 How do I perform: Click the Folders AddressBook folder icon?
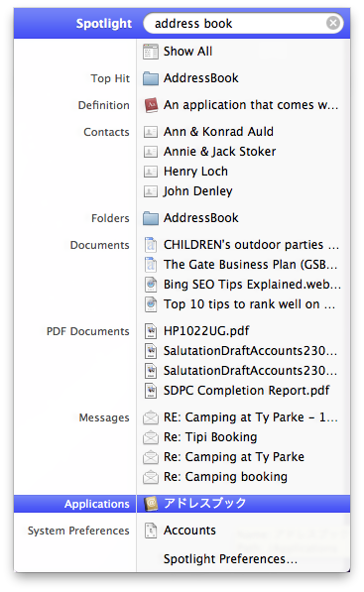point(151,218)
